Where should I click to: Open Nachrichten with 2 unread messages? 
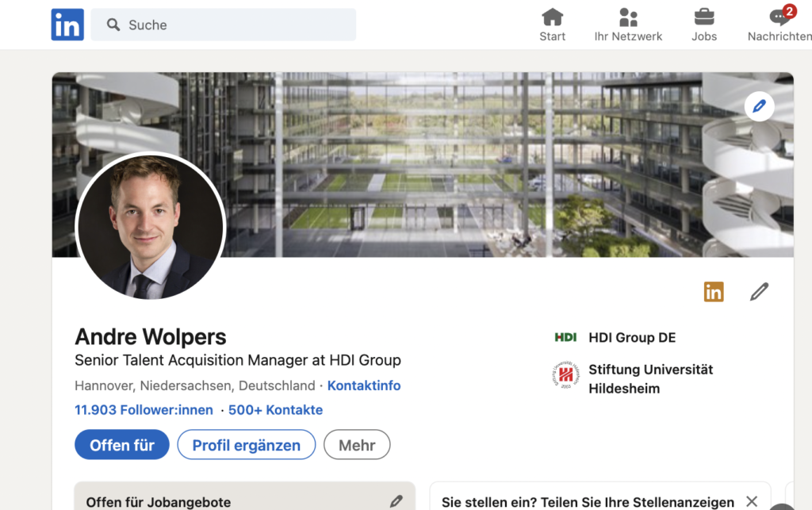pos(779,25)
